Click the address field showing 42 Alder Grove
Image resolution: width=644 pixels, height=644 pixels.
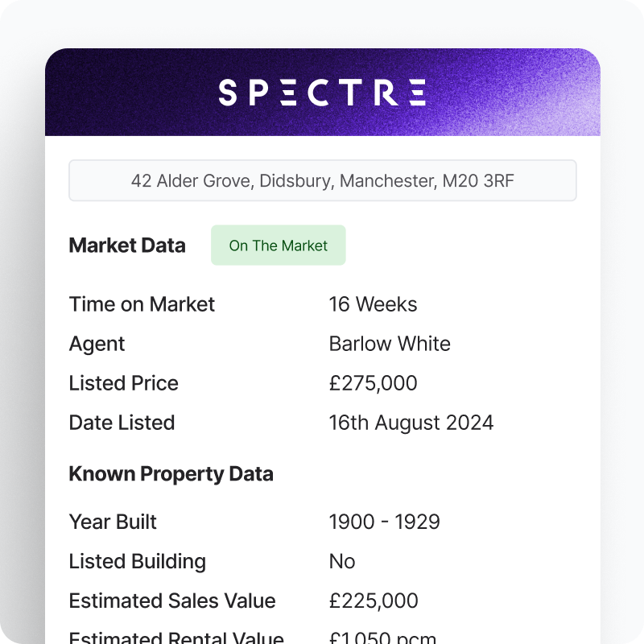point(323,180)
